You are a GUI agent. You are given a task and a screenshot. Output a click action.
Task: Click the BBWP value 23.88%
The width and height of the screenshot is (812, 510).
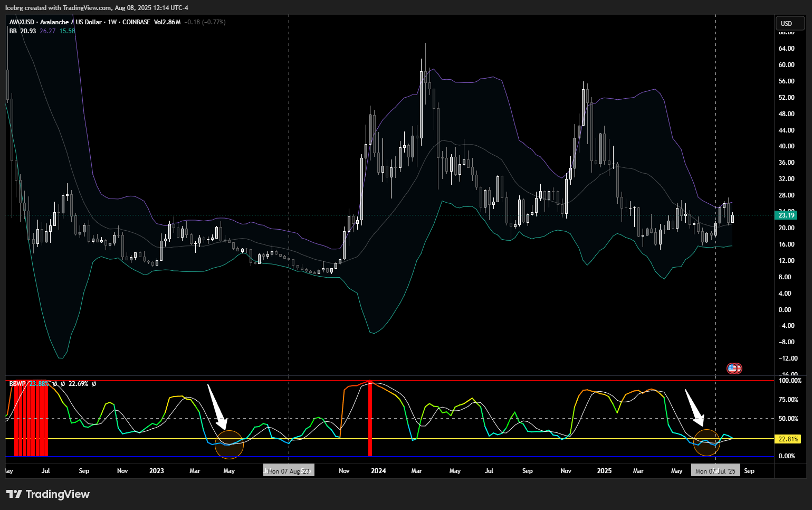39,384
